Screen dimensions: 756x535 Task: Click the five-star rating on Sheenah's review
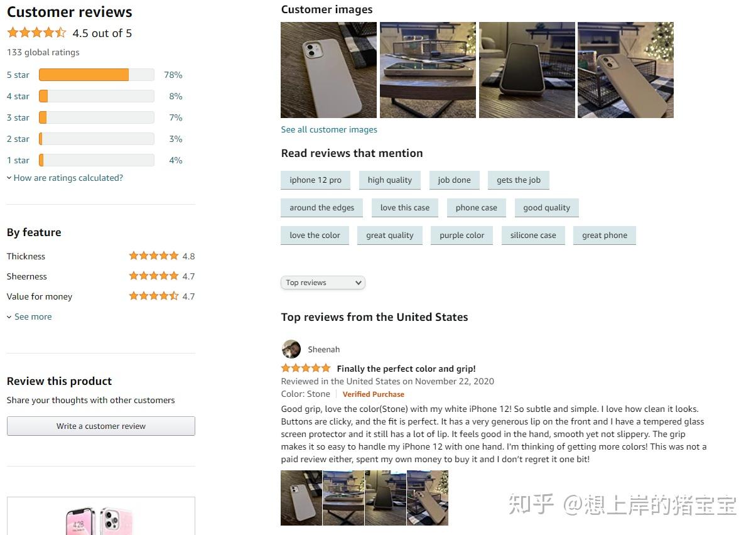click(x=306, y=368)
